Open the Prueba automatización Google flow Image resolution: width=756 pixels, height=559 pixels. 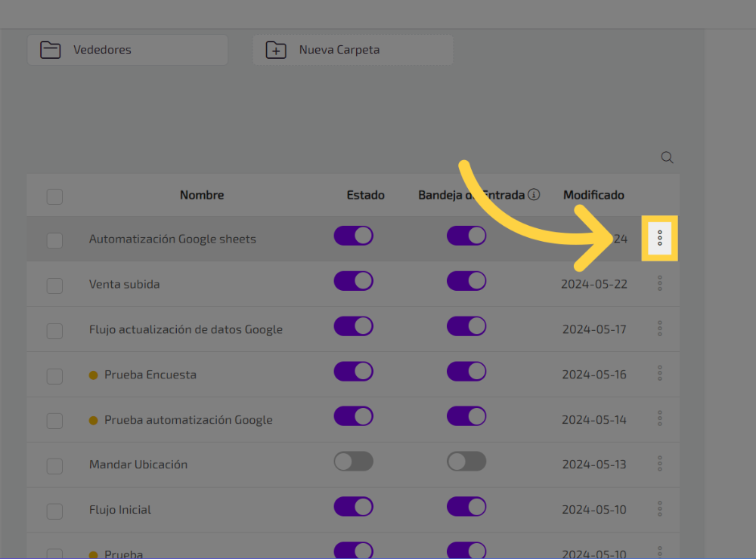point(188,420)
